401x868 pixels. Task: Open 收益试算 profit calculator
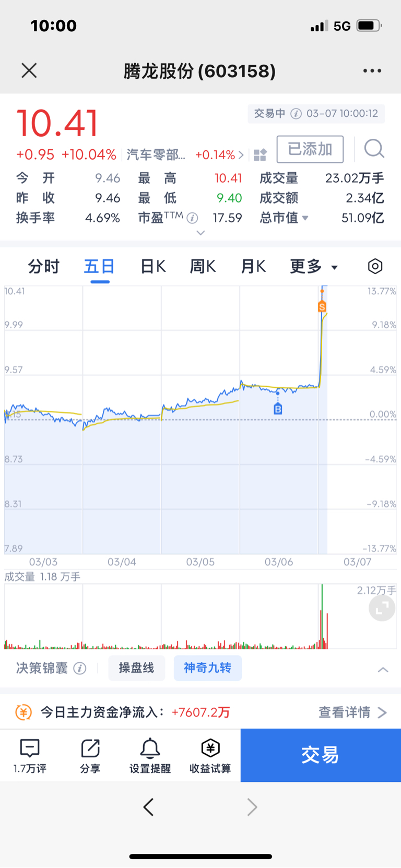click(210, 756)
